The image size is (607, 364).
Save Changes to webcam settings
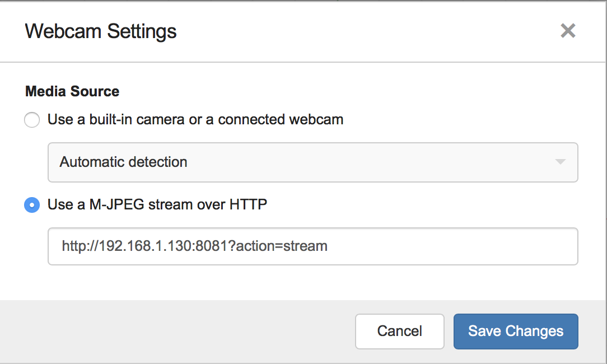[x=516, y=331]
